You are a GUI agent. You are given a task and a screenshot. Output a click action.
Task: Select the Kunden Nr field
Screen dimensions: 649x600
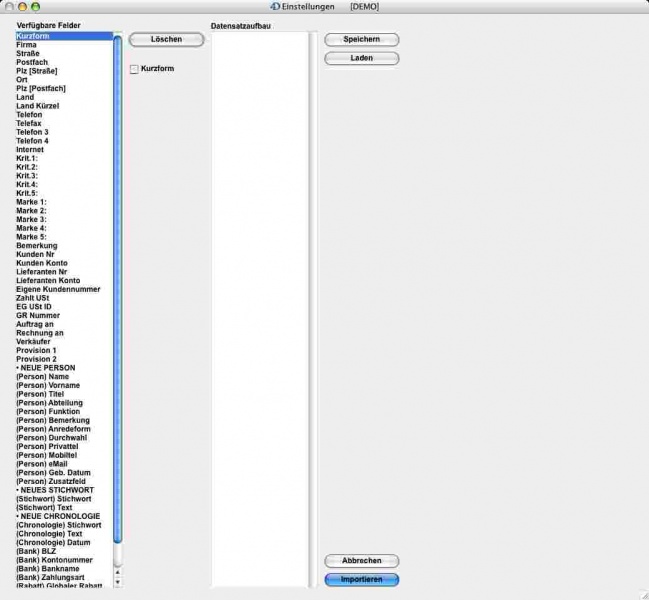point(36,255)
